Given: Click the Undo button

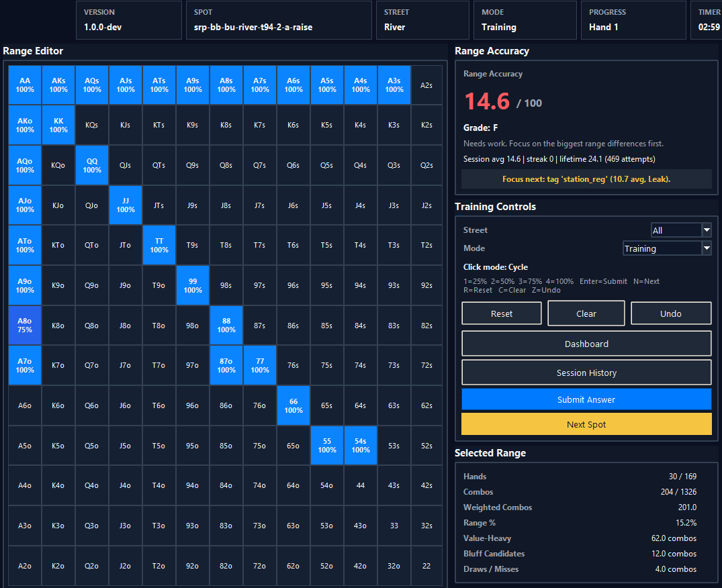Looking at the screenshot, I should point(671,313).
